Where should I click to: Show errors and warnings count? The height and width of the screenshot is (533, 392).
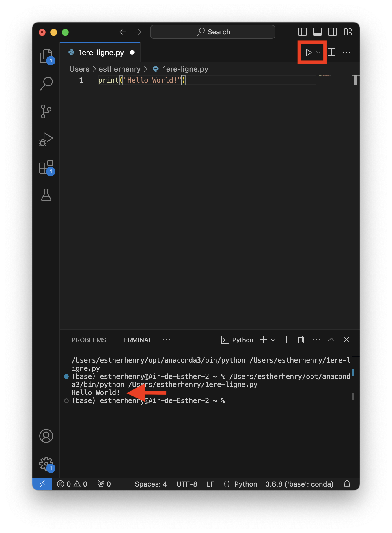click(72, 484)
